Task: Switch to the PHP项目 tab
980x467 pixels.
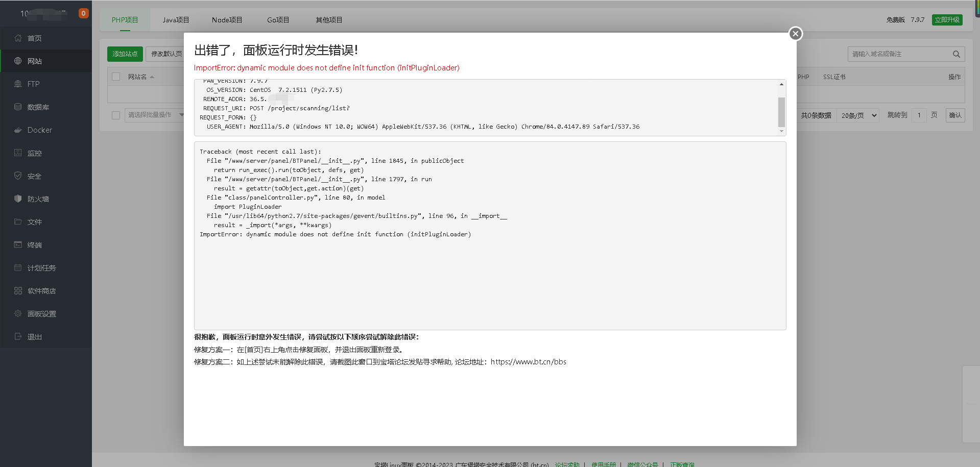Action: pyautogui.click(x=125, y=20)
